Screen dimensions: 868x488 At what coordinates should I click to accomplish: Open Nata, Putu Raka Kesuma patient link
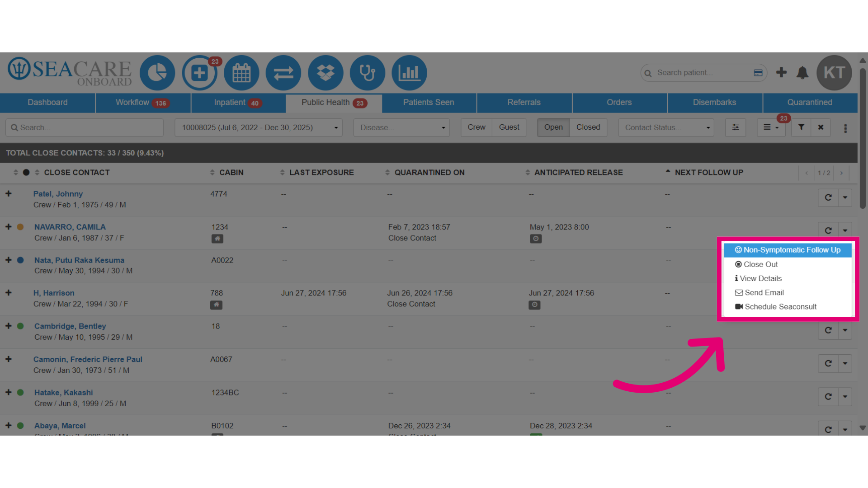[x=79, y=260]
